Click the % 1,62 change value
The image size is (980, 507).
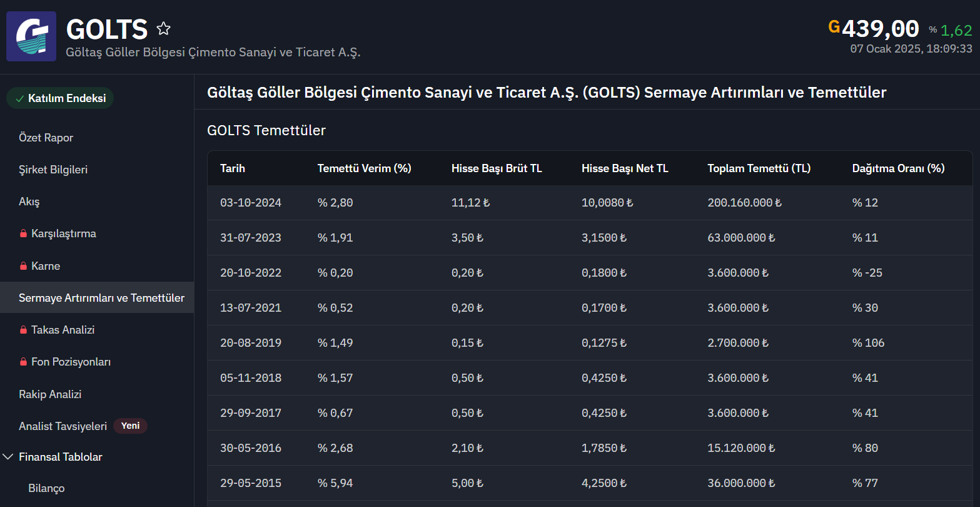(951, 30)
